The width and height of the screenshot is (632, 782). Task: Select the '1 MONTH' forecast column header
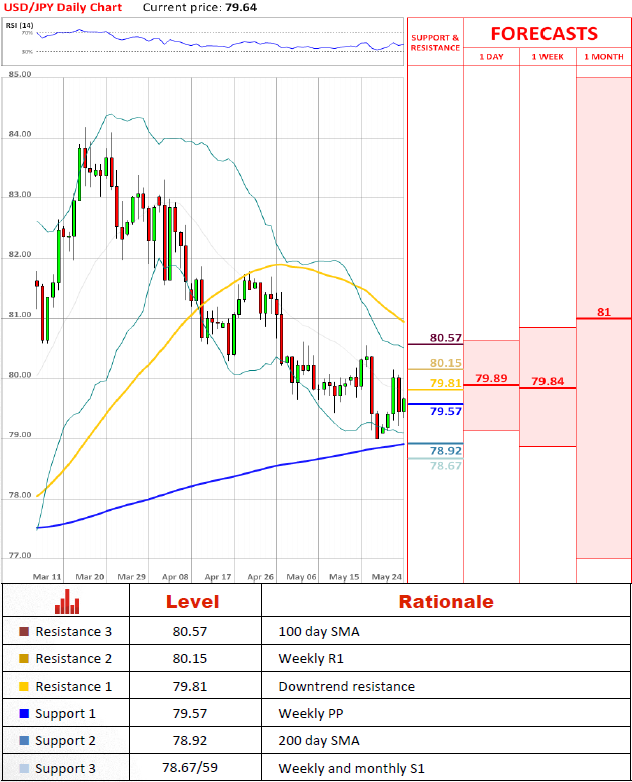(x=604, y=57)
